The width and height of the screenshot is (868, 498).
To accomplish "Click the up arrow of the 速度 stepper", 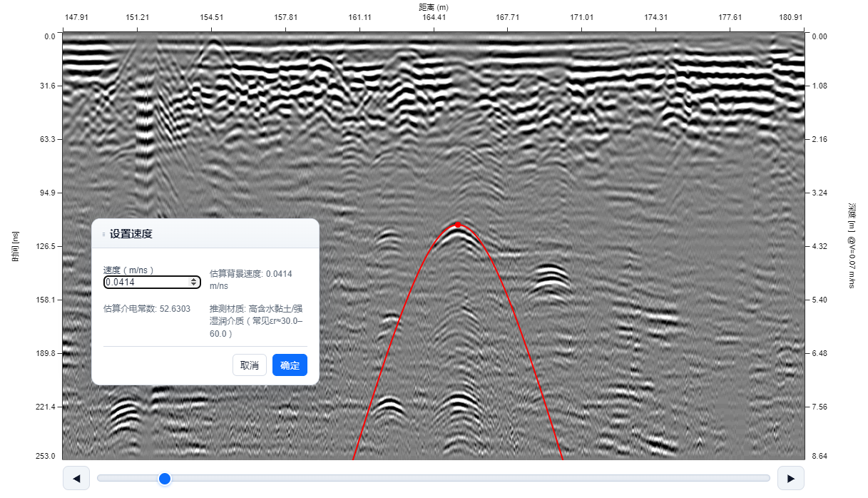I will point(194,280).
